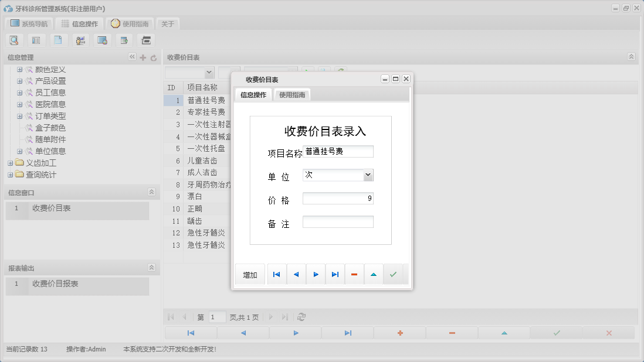Click inside the 备注 input field
Screen dimensions: 644x362
338,221
